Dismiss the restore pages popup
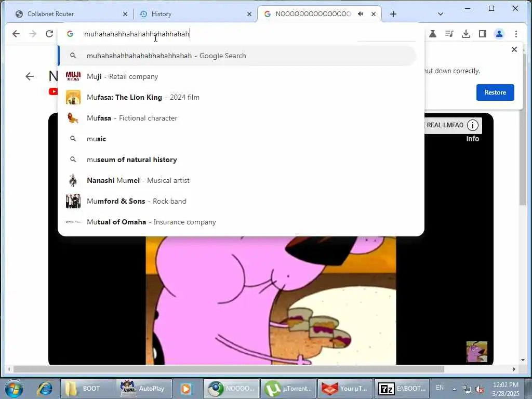Screen dimensions: 532x399 point(514,49)
